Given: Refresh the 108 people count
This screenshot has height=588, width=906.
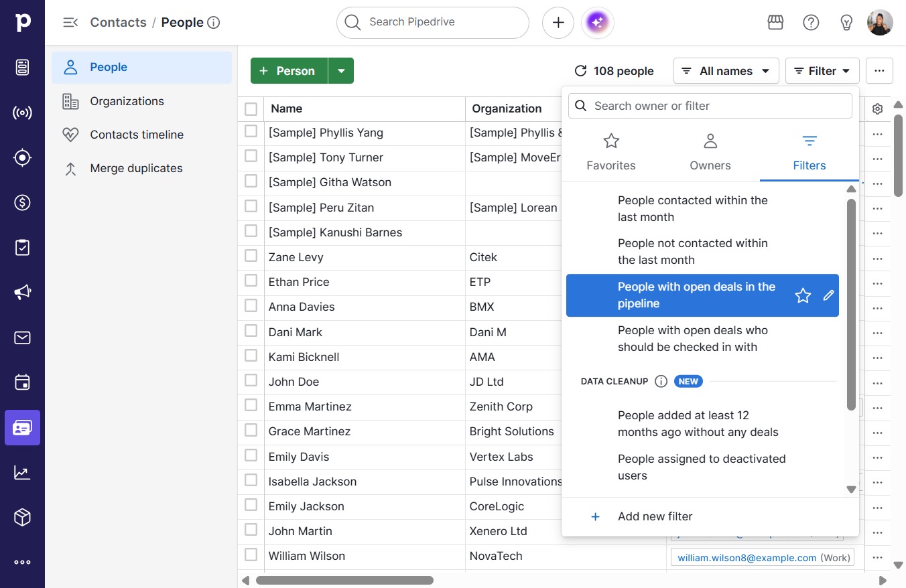Looking at the screenshot, I should coord(581,71).
